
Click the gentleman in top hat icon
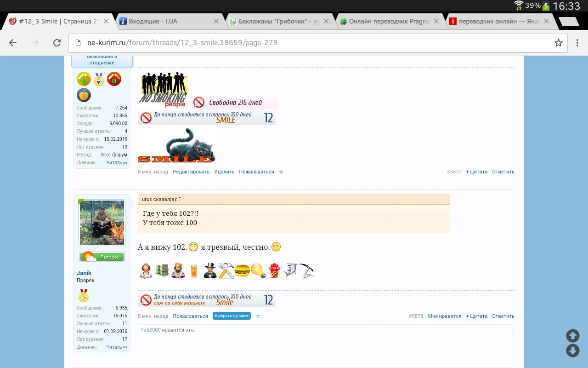(x=210, y=270)
